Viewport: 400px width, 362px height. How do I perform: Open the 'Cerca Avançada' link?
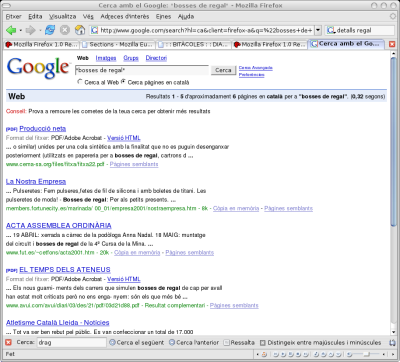[256, 68]
